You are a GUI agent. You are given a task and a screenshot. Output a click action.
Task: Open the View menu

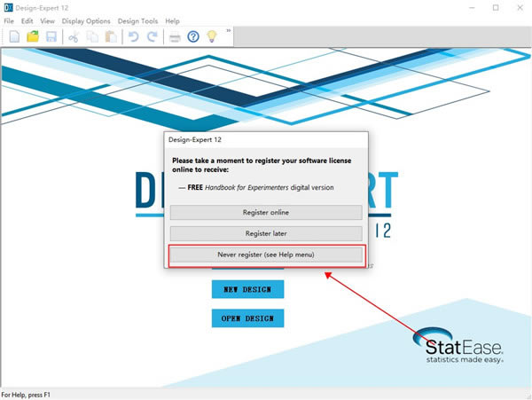coord(48,20)
